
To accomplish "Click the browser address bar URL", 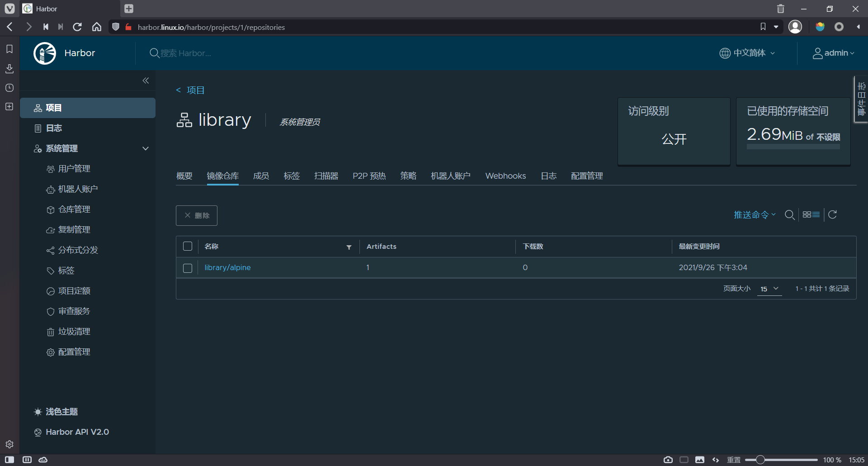I will [211, 27].
